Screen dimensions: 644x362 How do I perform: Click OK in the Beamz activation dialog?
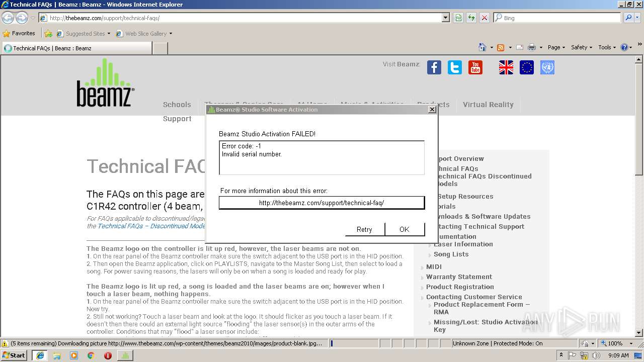(405, 229)
